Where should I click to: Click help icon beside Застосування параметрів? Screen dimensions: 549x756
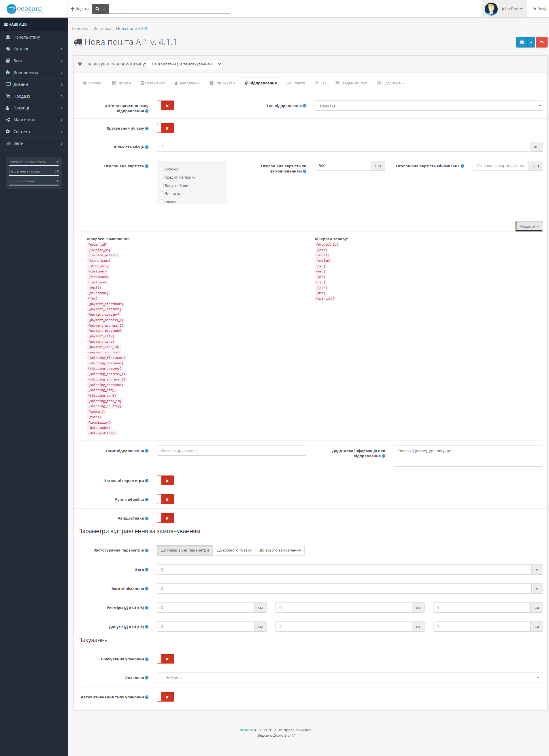pos(147,550)
